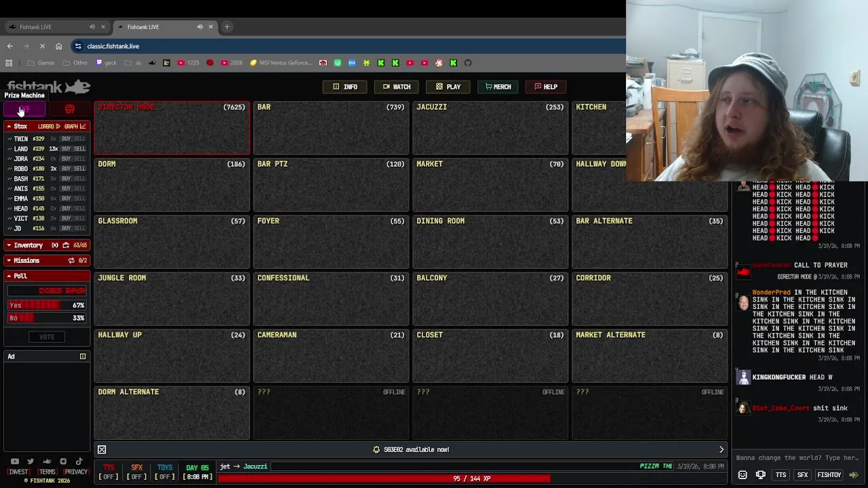Stop loading the page
This screenshot has height=488, width=868.
click(42, 46)
